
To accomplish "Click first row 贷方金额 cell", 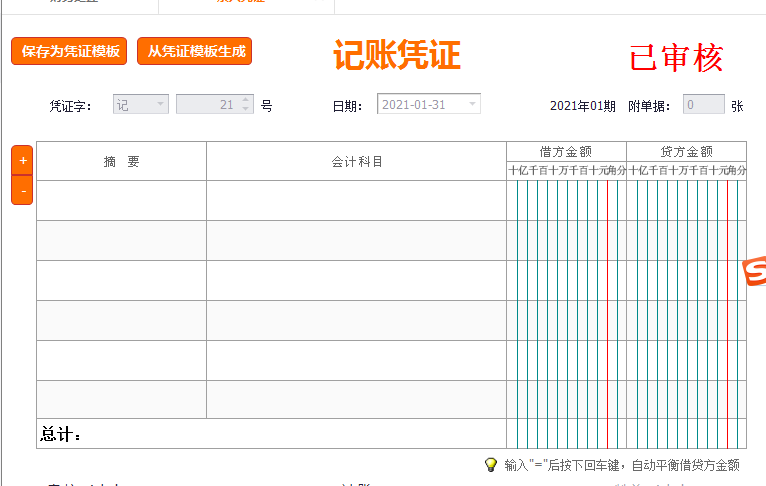I will tap(686, 200).
